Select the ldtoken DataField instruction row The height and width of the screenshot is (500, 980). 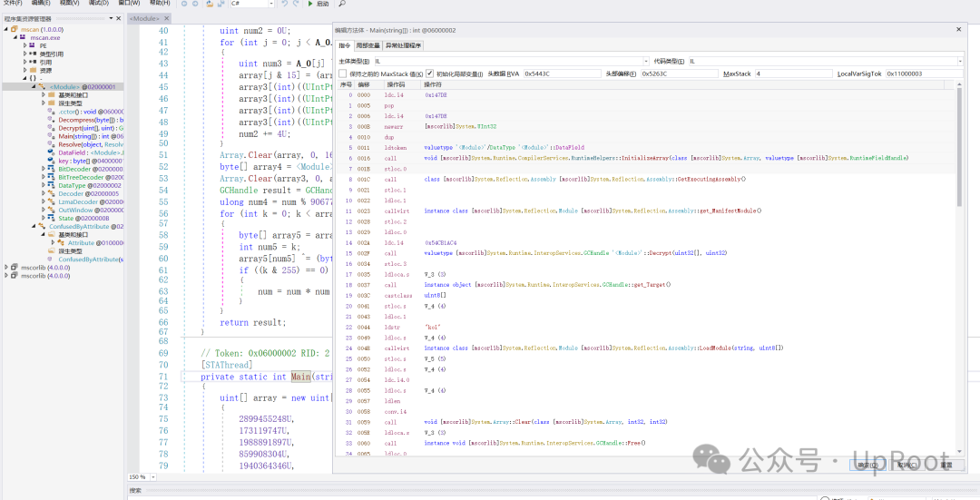(646, 148)
